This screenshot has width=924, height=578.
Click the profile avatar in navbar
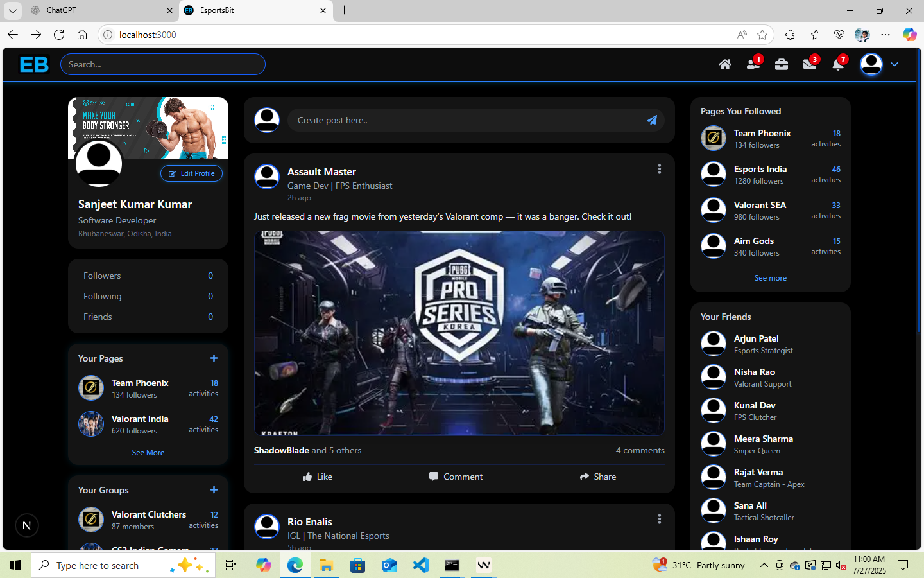[x=871, y=64]
